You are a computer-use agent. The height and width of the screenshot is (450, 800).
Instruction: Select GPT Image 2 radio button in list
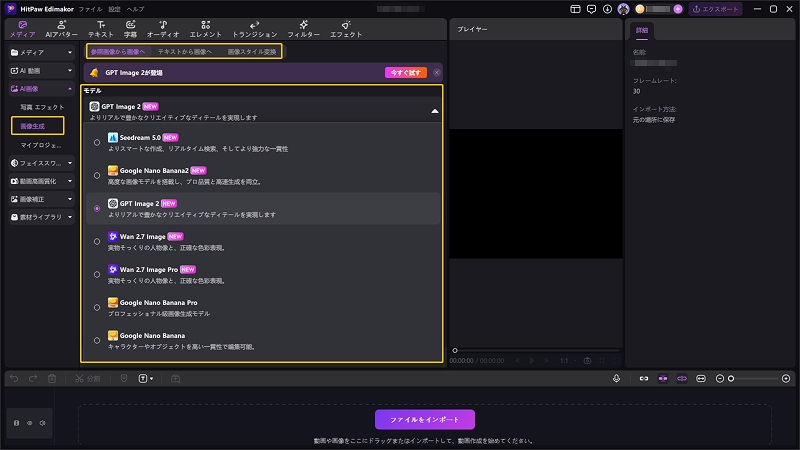[x=97, y=208]
